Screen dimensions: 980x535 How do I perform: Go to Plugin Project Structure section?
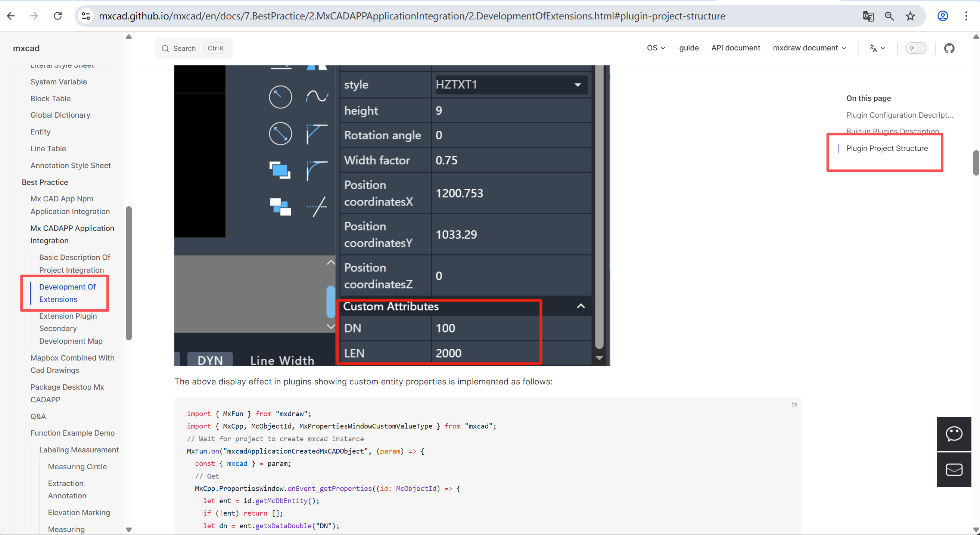[886, 148]
